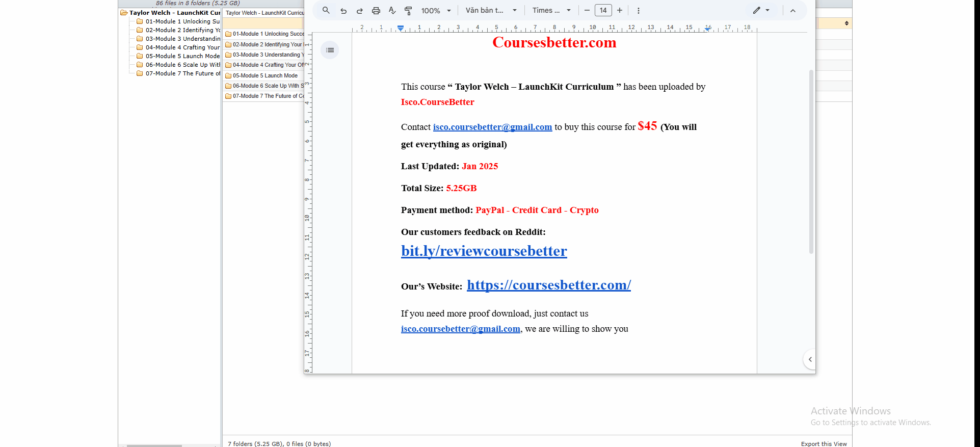
Task: Select root folder Taylor Welch - LaunchKit in tree
Action: [x=175, y=13]
